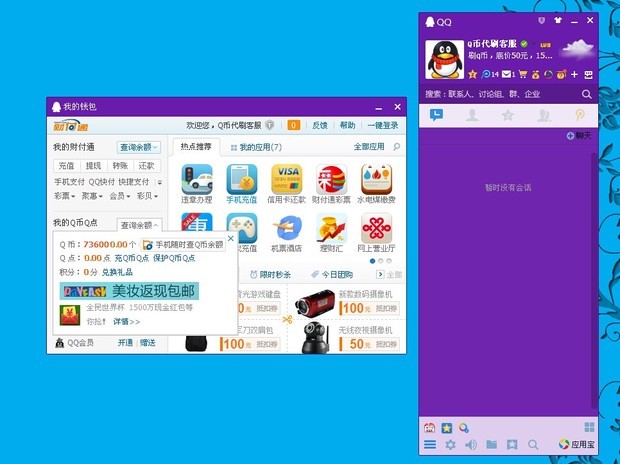Collapse 查询余额 dropdown beside 我的Q币Q点

point(139,225)
